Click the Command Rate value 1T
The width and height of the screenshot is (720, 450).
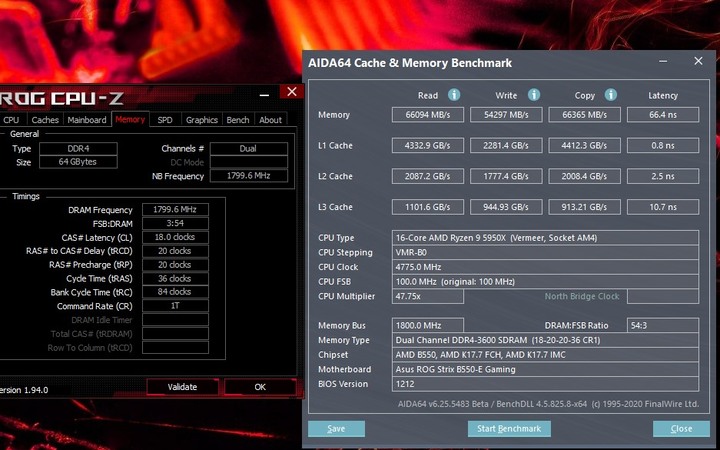[x=175, y=305]
